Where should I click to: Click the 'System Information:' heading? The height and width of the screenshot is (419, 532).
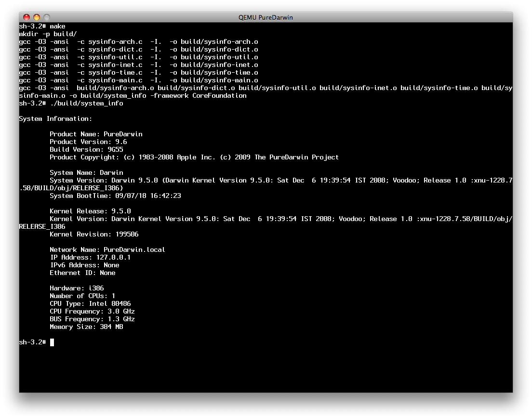click(55, 119)
